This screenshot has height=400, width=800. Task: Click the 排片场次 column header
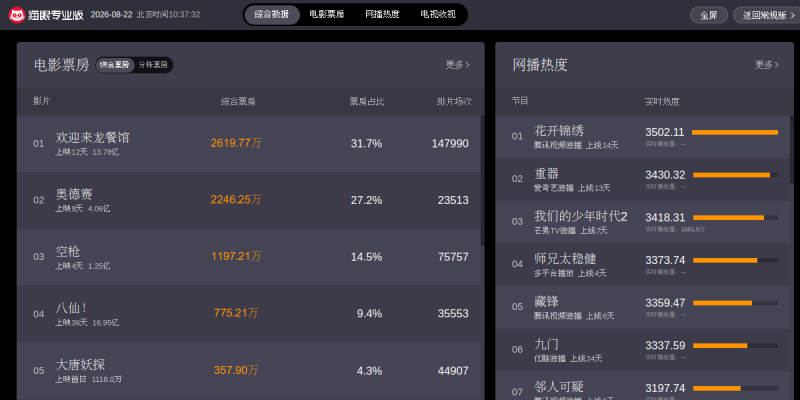tap(454, 102)
